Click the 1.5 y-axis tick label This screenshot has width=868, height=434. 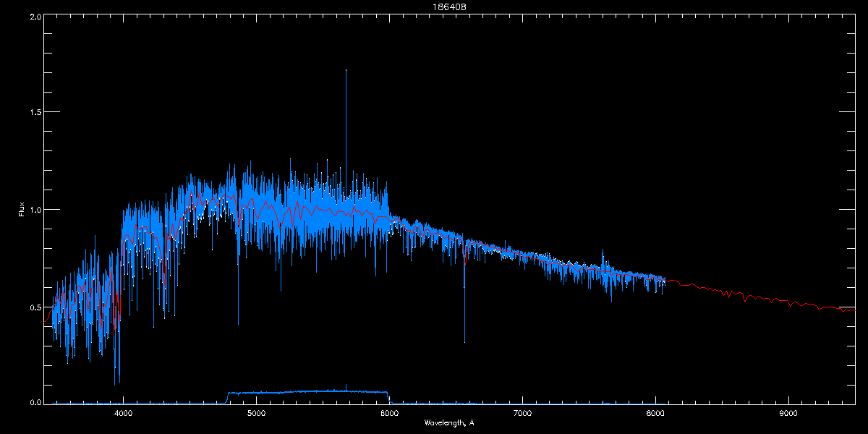35,113
